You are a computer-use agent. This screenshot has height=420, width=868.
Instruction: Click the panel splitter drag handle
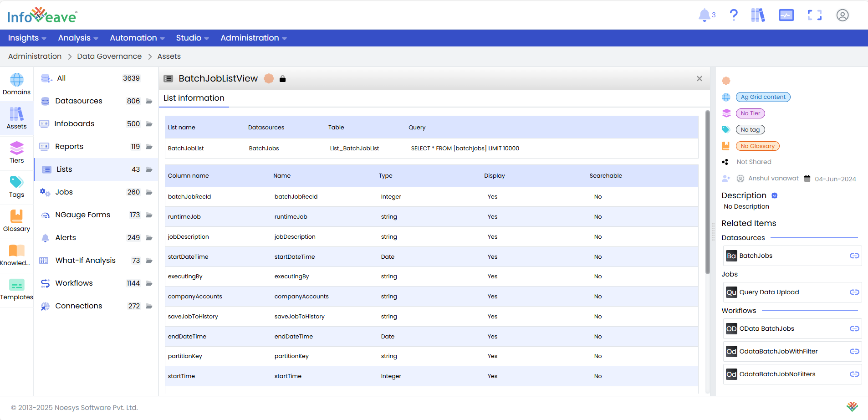[x=713, y=232]
